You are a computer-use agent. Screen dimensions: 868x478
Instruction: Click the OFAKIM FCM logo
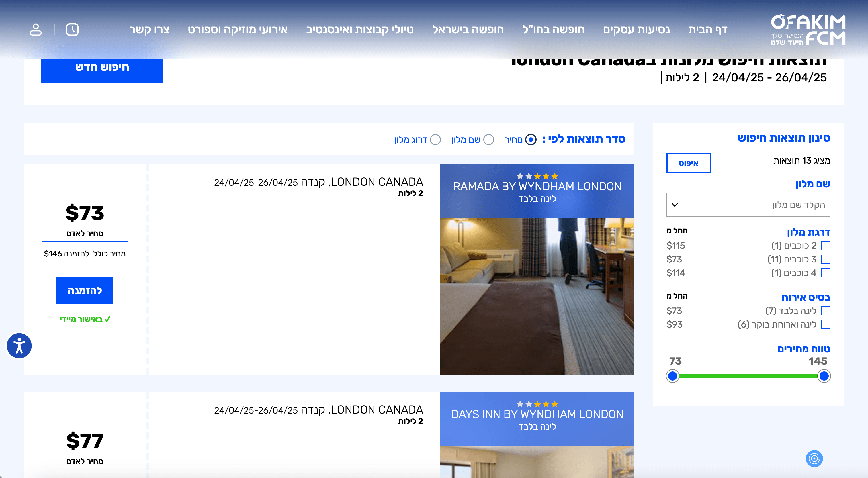[x=808, y=30]
